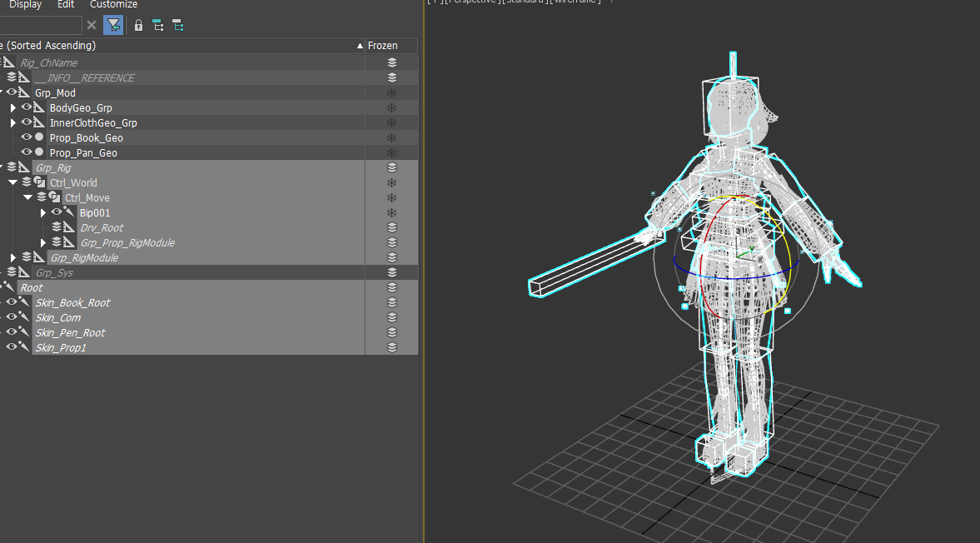Click frozen layer icon for Rig_ChName
Viewport: 980px width, 543px height.
(x=392, y=62)
